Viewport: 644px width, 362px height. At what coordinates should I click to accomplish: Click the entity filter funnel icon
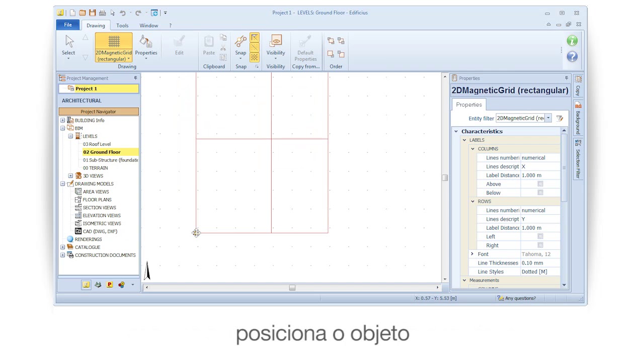(x=559, y=118)
